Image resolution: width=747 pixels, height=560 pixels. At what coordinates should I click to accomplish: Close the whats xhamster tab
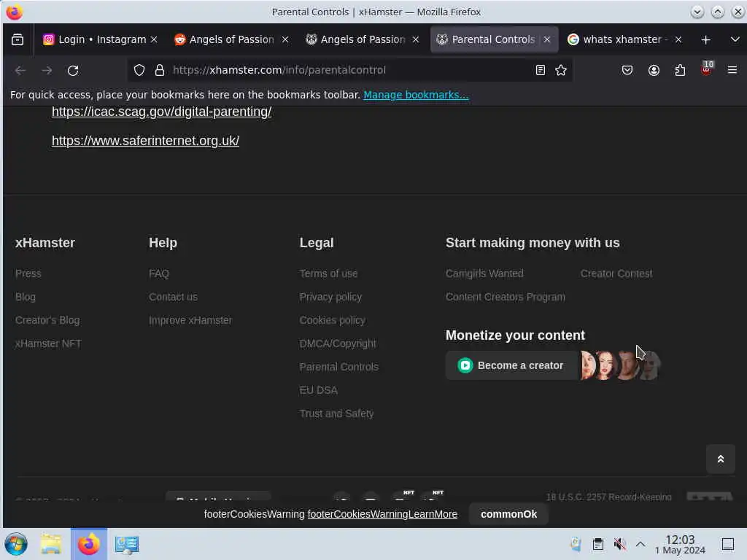point(678,39)
